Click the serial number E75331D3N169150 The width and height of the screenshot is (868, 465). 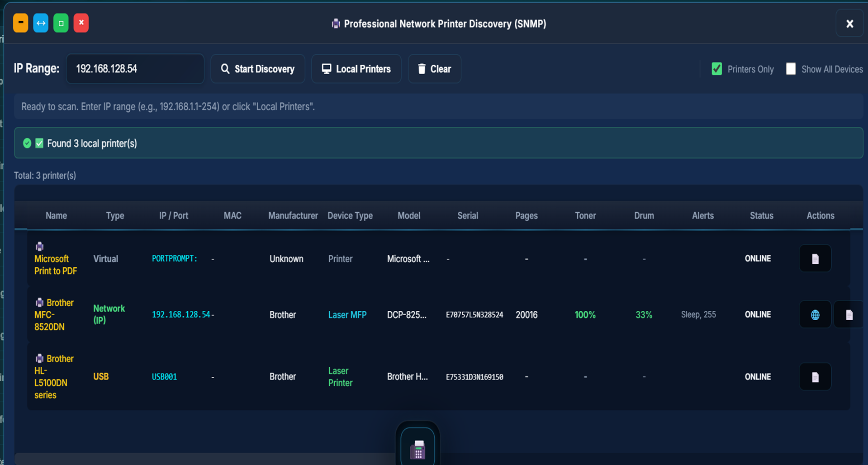click(474, 377)
